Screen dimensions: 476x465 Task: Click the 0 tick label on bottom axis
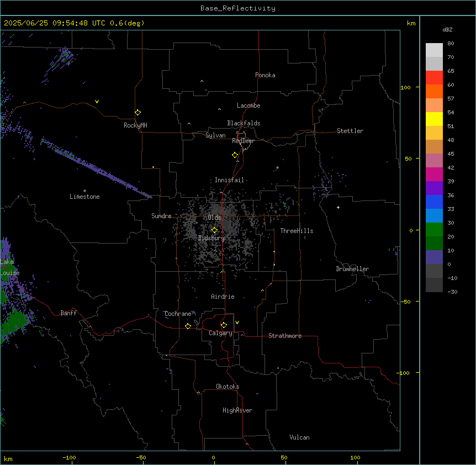(213, 457)
